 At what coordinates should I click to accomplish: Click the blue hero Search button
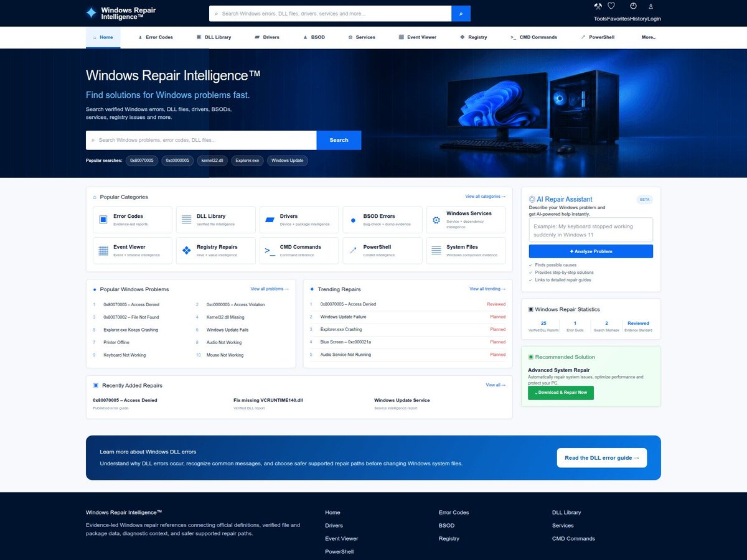click(339, 140)
